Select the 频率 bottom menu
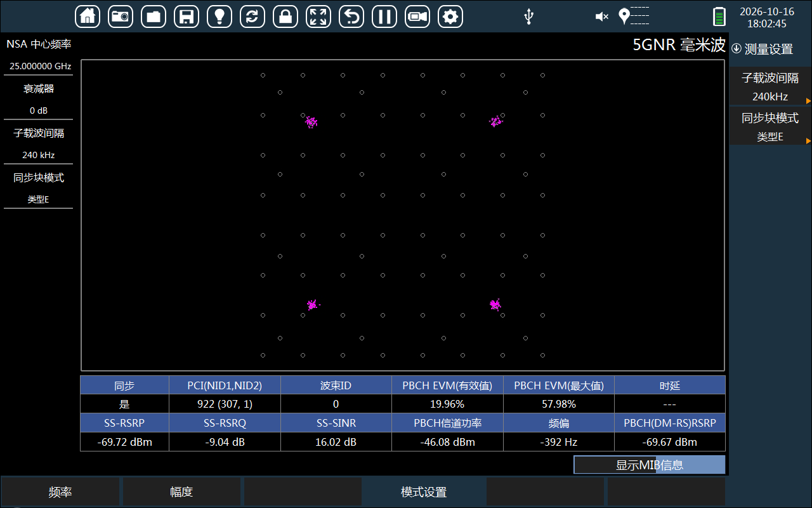The width and height of the screenshot is (812, 508). pyautogui.click(x=60, y=492)
